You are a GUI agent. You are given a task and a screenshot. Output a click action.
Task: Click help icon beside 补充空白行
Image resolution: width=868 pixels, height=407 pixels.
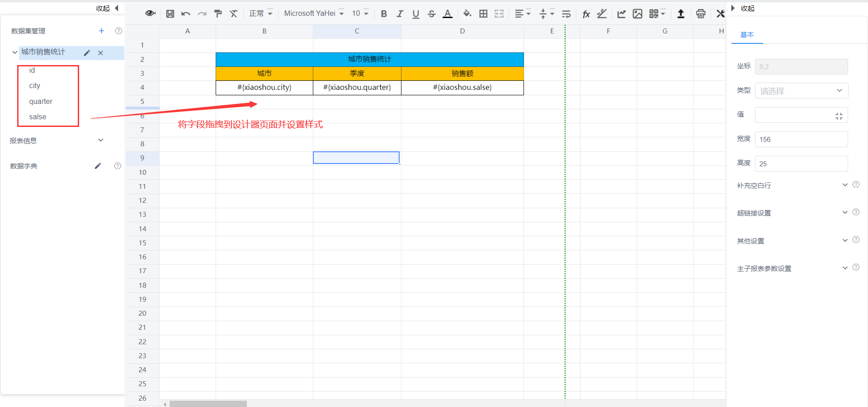point(856,184)
